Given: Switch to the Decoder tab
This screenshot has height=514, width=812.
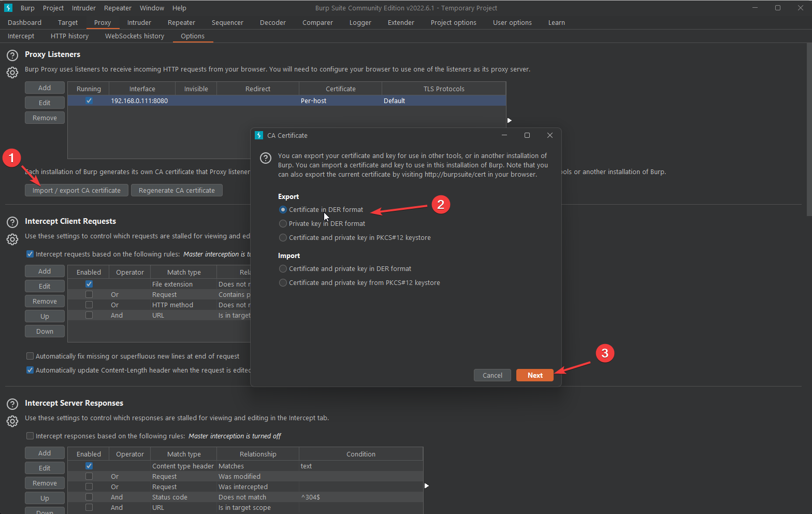Looking at the screenshot, I should [273, 22].
